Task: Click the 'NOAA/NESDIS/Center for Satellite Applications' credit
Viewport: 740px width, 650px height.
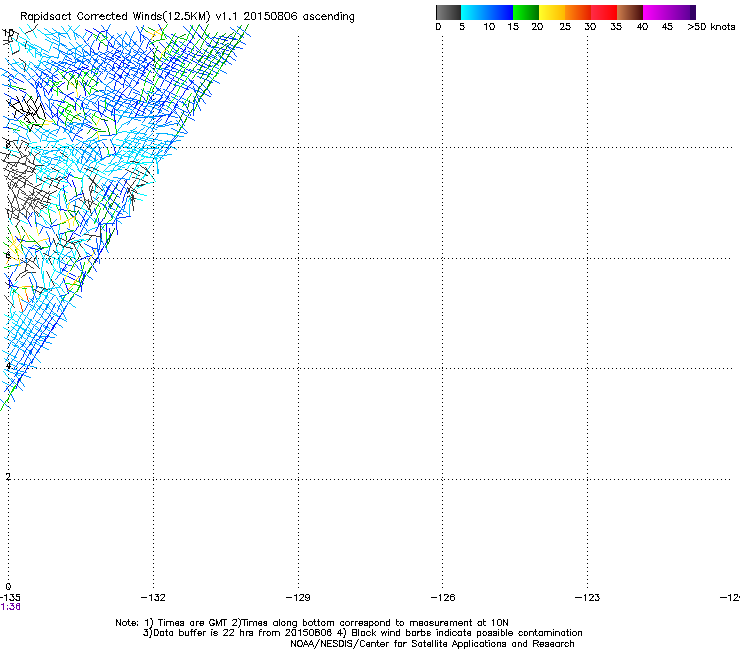Action: coord(400,644)
